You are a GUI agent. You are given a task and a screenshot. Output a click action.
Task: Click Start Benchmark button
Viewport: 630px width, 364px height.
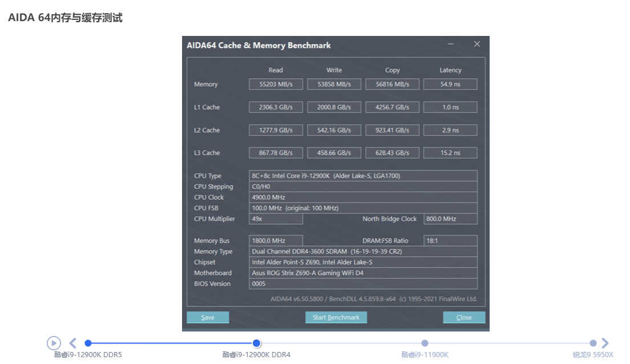tap(336, 317)
